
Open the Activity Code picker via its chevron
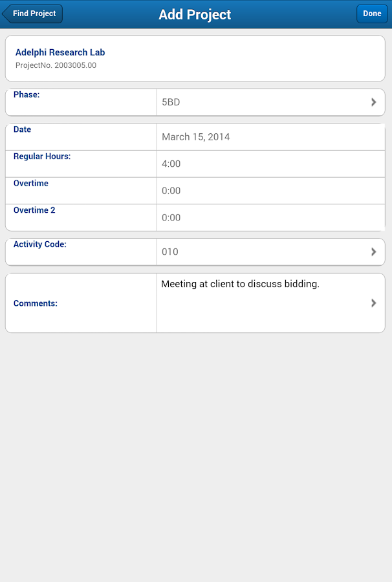point(373,252)
